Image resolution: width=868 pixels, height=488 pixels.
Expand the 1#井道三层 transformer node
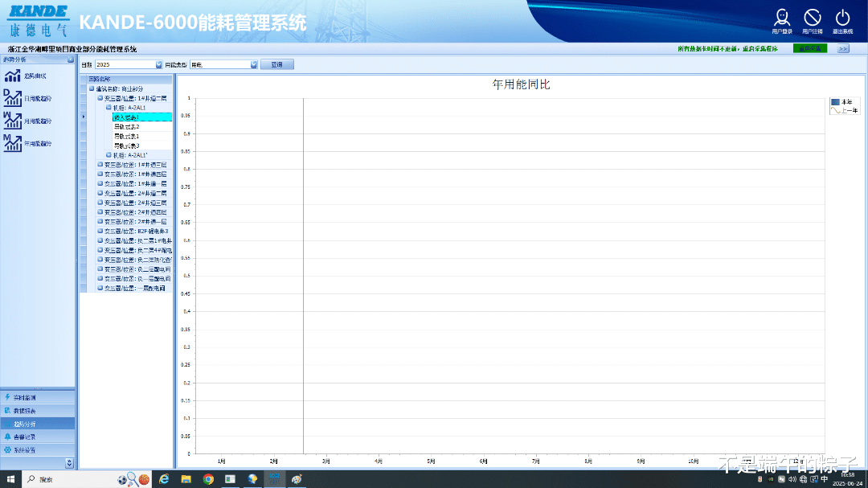(x=100, y=165)
